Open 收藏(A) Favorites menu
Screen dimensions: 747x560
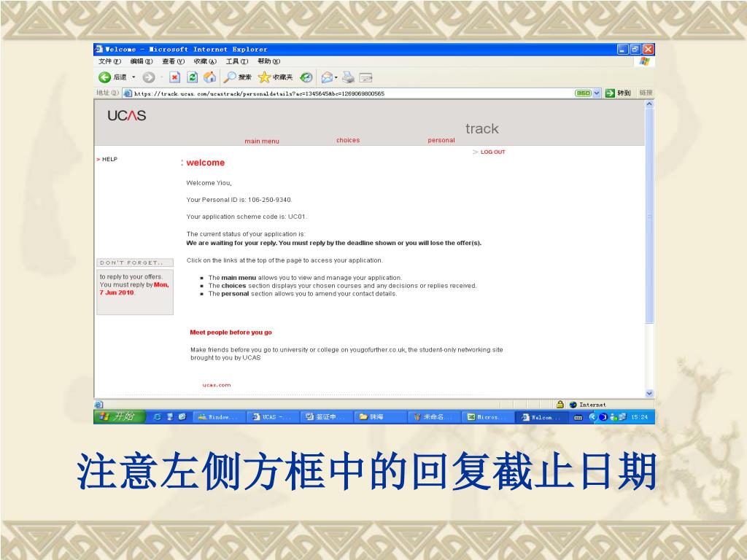[x=205, y=61]
